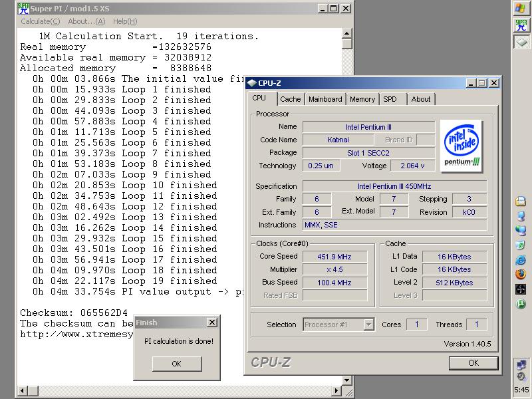Click the Revision field 'kC0'
The height and width of the screenshot is (399, 532).
469,212
